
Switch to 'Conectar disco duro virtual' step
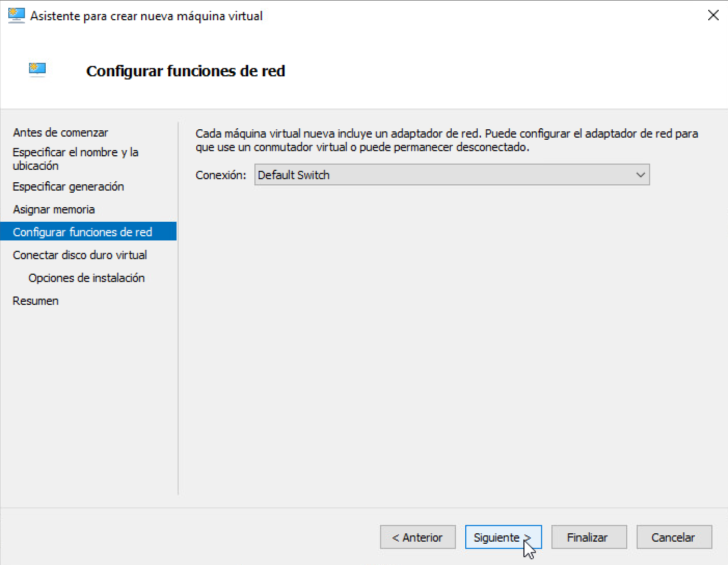click(x=79, y=255)
